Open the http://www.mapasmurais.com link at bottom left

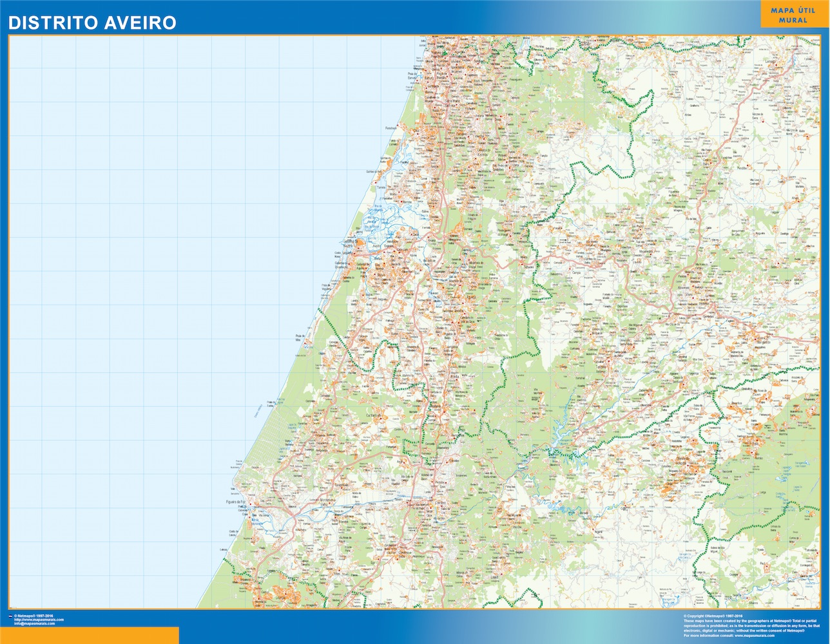[39, 620]
